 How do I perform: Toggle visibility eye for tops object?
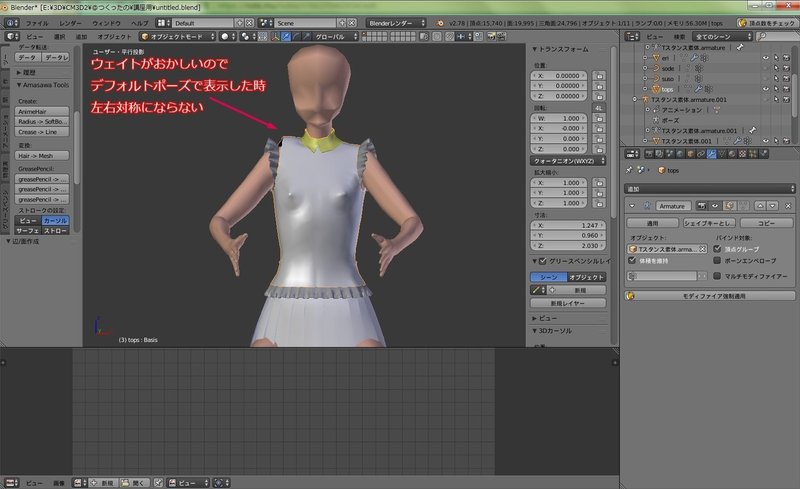pyautogui.click(x=766, y=88)
